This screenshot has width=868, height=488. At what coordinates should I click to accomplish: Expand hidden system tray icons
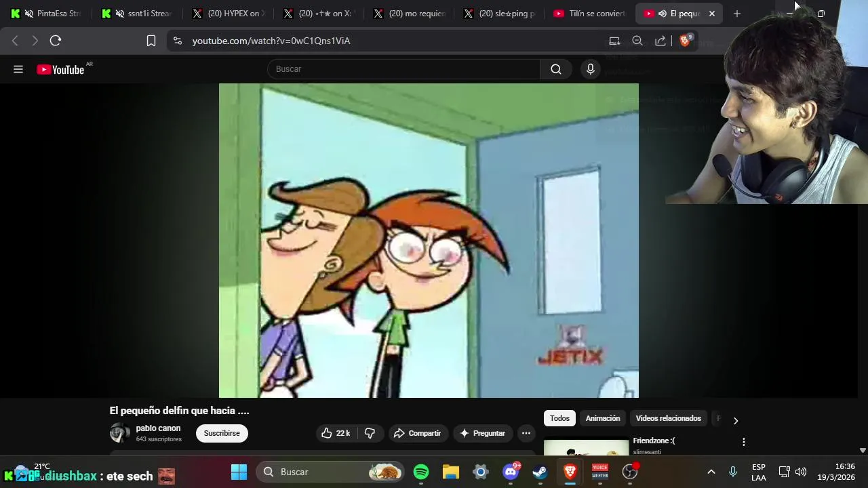[711, 472]
